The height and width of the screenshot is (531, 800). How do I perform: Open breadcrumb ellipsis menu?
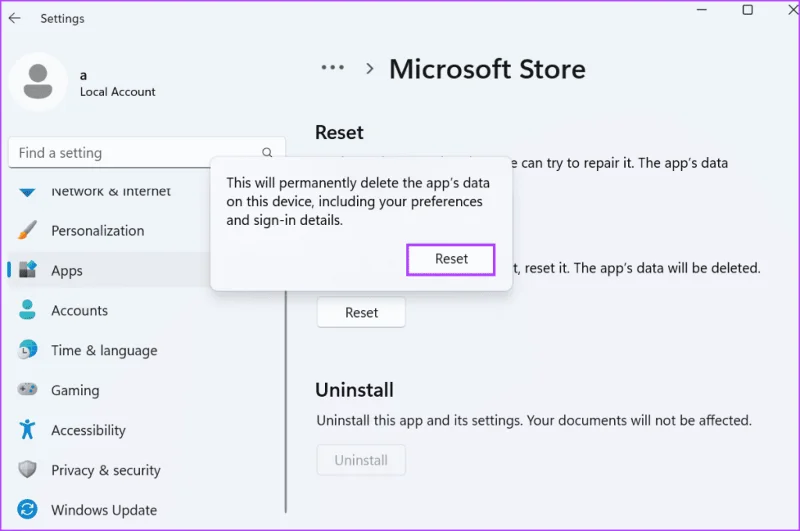[333, 67]
